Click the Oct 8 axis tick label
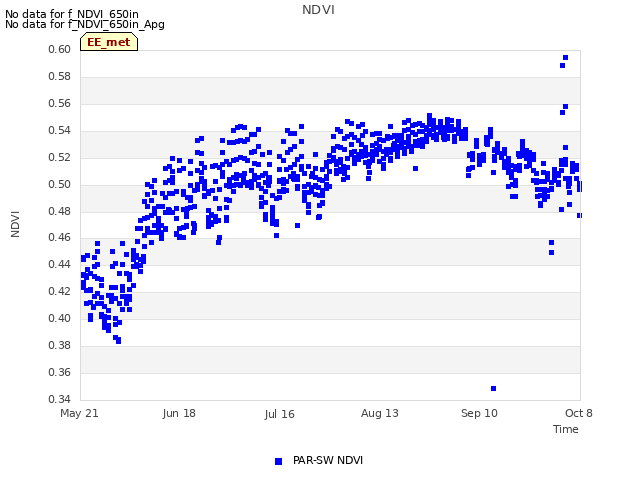 point(579,413)
